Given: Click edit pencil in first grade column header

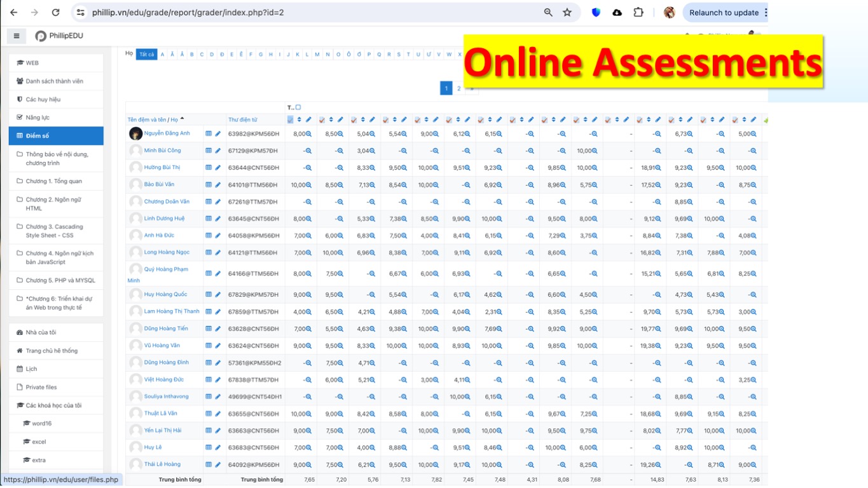Looking at the screenshot, I should 308,119.
